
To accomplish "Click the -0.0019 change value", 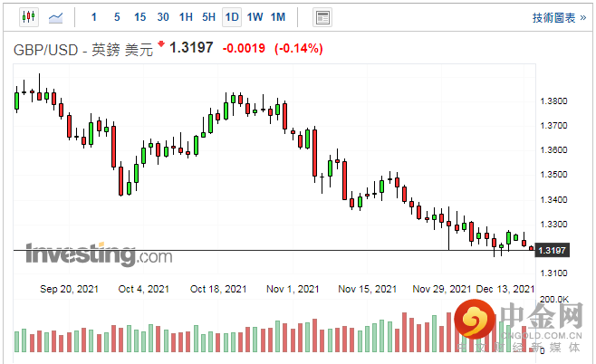I will click(x=244, y=48).
